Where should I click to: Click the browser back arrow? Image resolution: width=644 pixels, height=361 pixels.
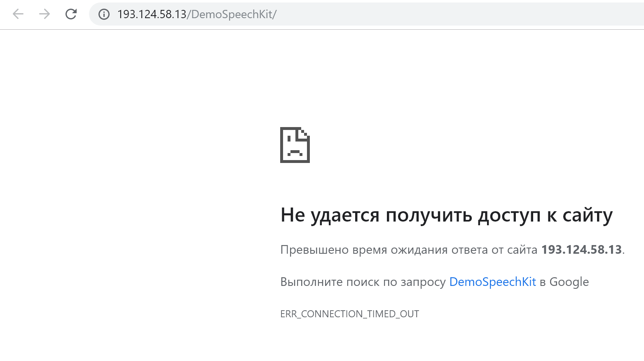(18, 14)
